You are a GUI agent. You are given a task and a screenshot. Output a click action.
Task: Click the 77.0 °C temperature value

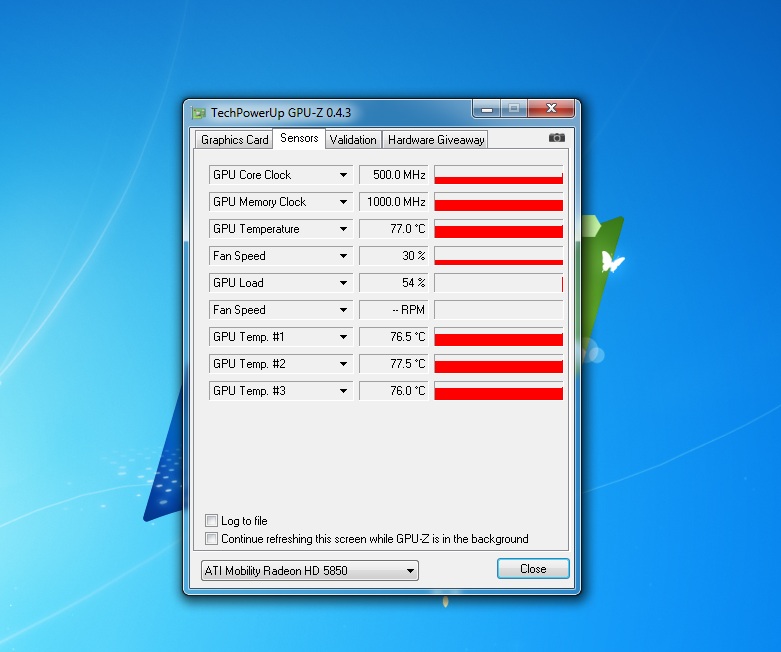click(x=393, y=229)
